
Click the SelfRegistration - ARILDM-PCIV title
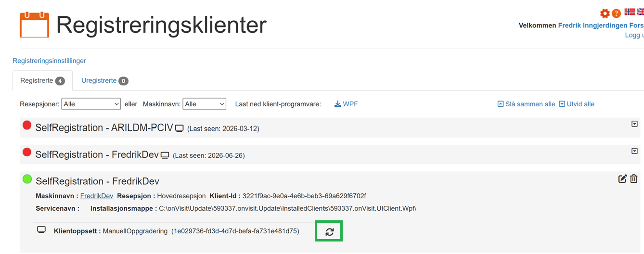104,128
